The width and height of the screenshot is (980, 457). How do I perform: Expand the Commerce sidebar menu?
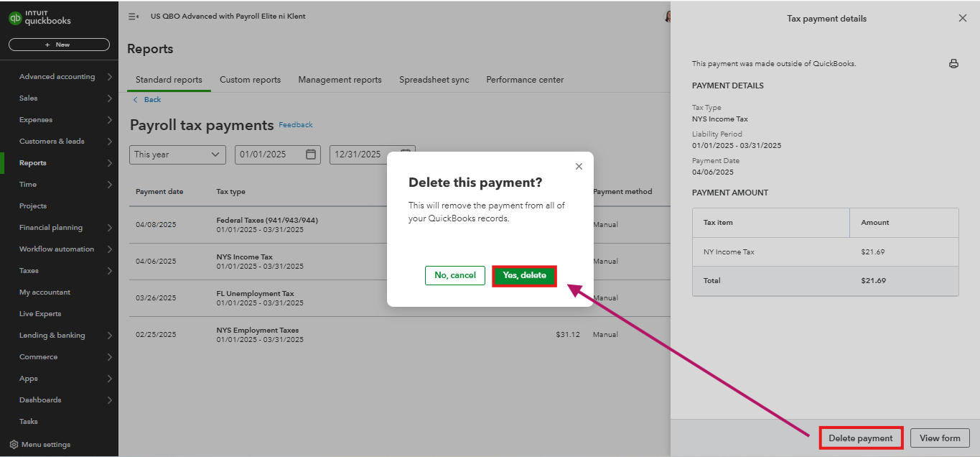[x=109, y=357]
